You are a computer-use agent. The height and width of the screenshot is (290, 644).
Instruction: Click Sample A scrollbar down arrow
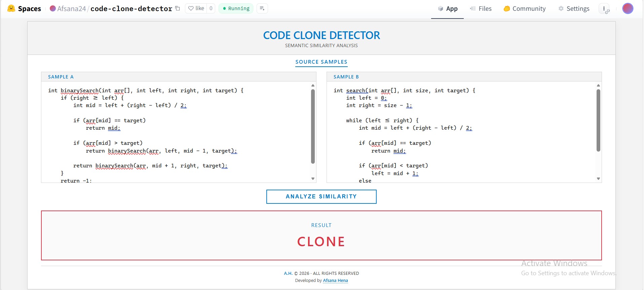[x=313, y=179]
